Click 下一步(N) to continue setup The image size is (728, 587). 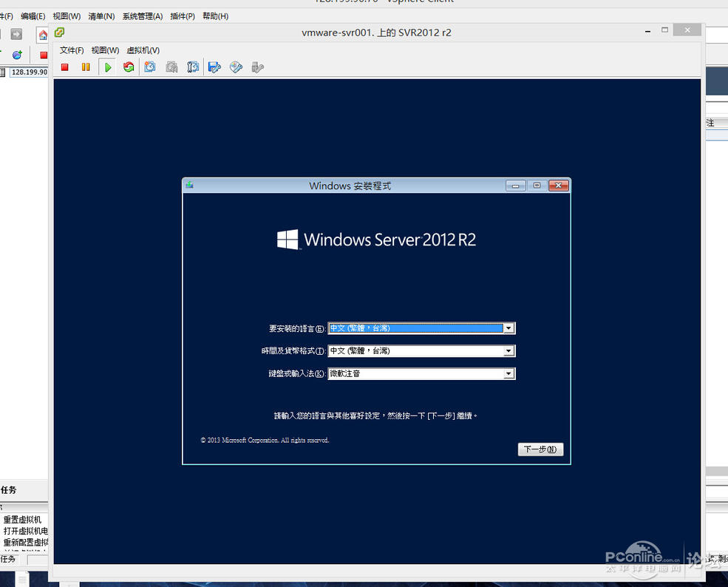540,449
